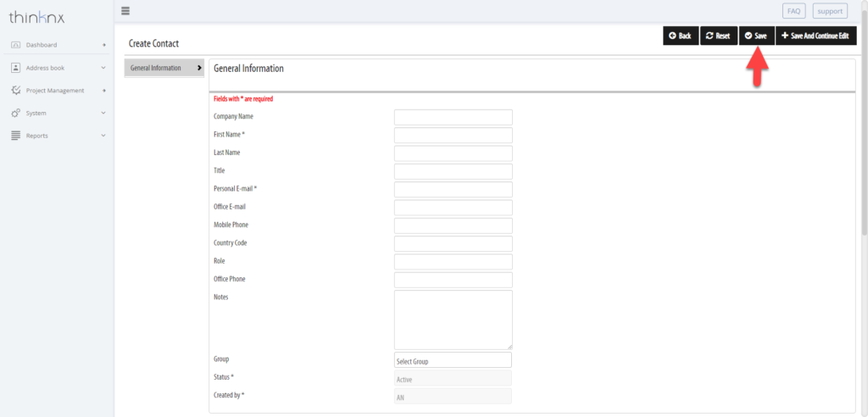The image size is (868, 417).
Task: Click the 'Fields with * are required' text
Action: click(x=243, y=99)
